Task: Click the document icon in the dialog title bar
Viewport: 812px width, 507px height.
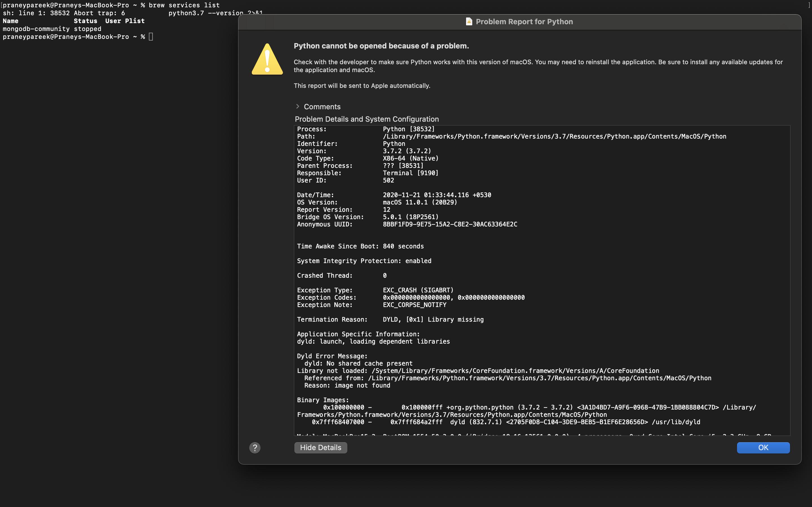Action: coord(469,21)
